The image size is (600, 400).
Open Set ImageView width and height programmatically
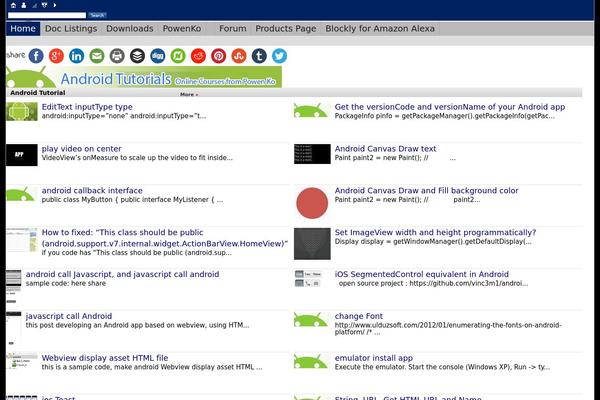435,232
